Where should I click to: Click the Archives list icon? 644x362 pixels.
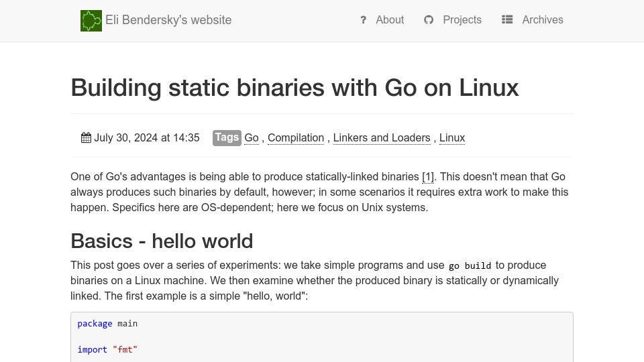(x=507, y=19)
